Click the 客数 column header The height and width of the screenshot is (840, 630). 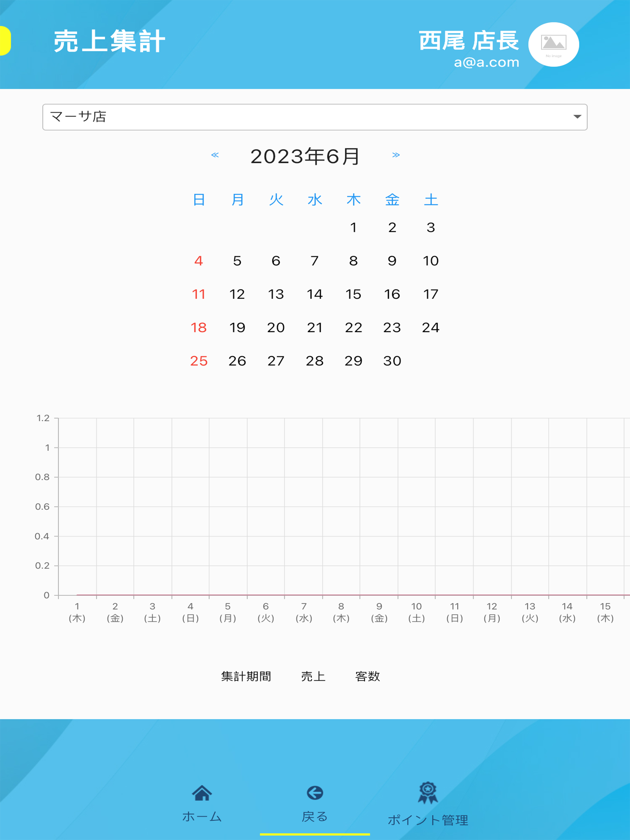click(367, 676)
